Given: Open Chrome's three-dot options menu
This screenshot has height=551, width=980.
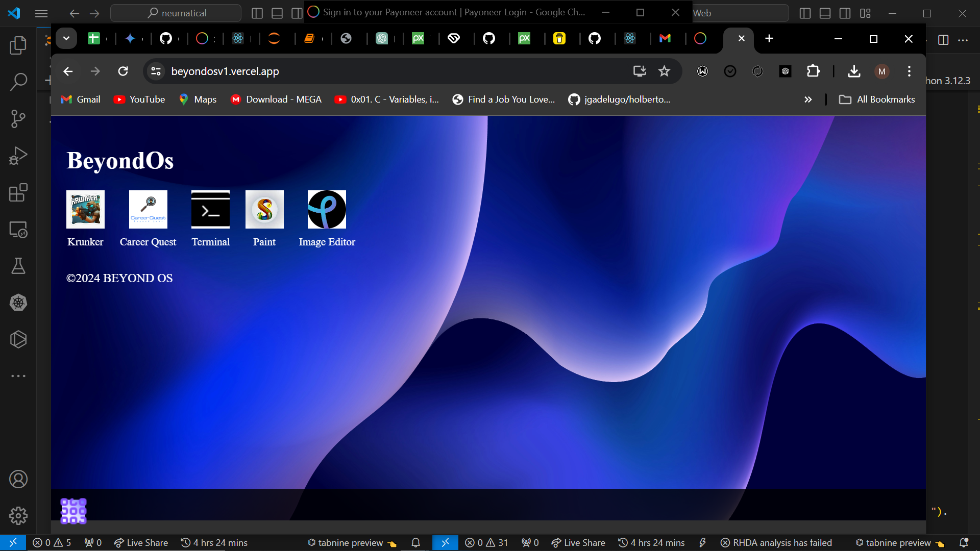Looking at the screenshot, I should coord(909,71).
